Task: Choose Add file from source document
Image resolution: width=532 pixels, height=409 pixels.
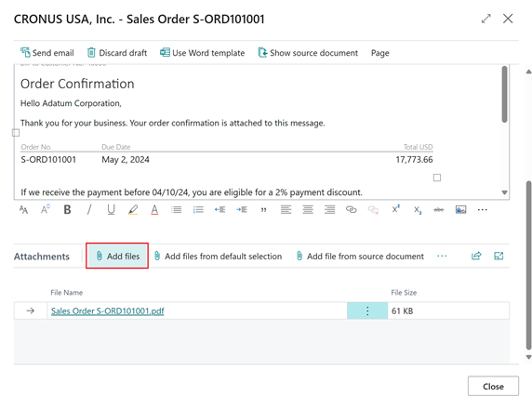Action: [x=360, y=256]
